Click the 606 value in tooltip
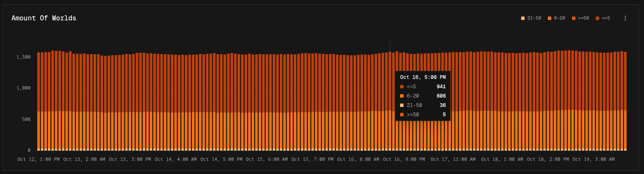 (x=441, y=96)
